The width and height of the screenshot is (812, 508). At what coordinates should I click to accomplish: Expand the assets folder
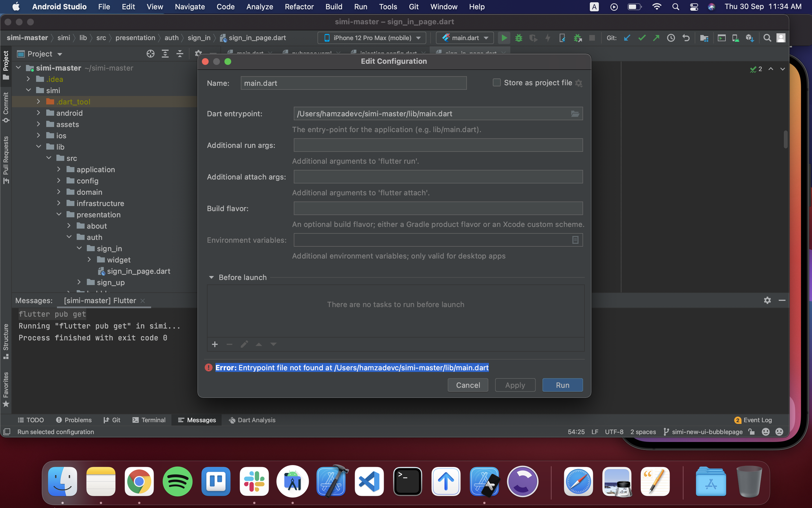point(38,124)
